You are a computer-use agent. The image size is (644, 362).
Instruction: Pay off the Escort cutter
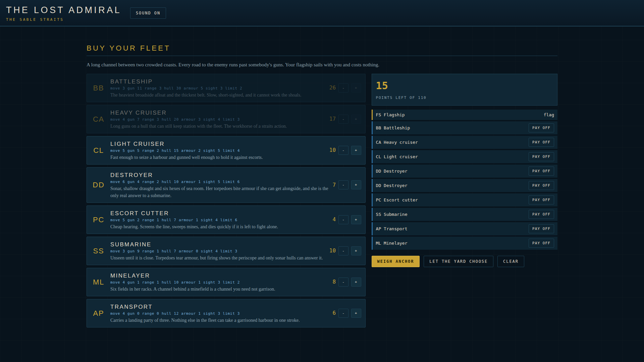[x=541, y=200]
